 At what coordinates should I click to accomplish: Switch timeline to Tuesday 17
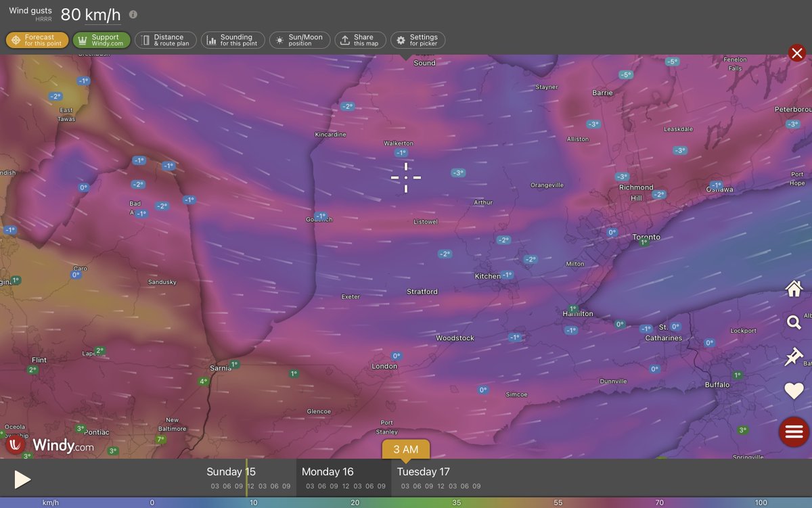(x=423, y=471)
